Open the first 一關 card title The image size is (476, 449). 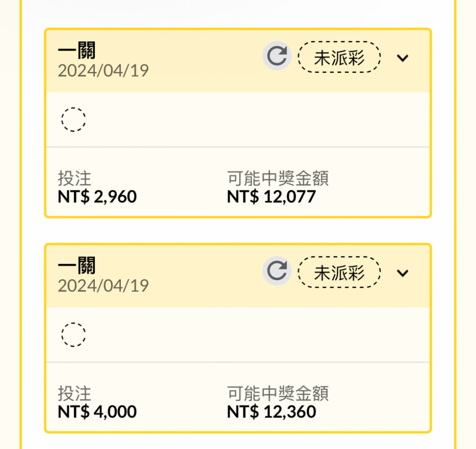[x=76, y=50]
